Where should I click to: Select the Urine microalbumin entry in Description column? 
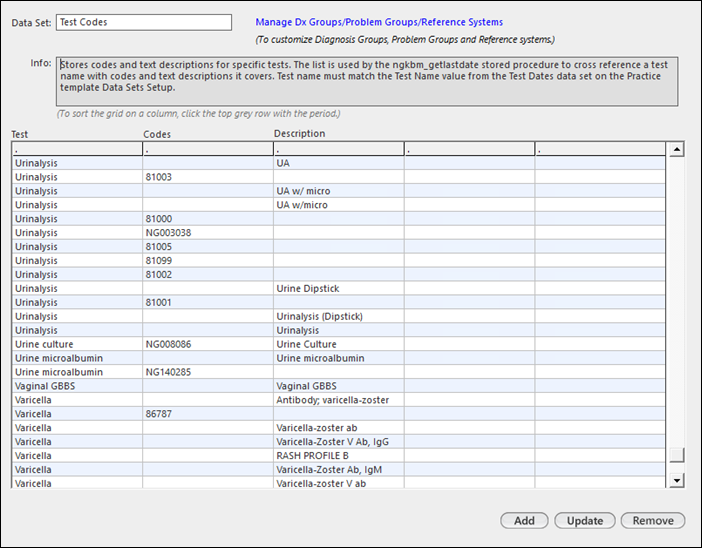tap(338, 358)
